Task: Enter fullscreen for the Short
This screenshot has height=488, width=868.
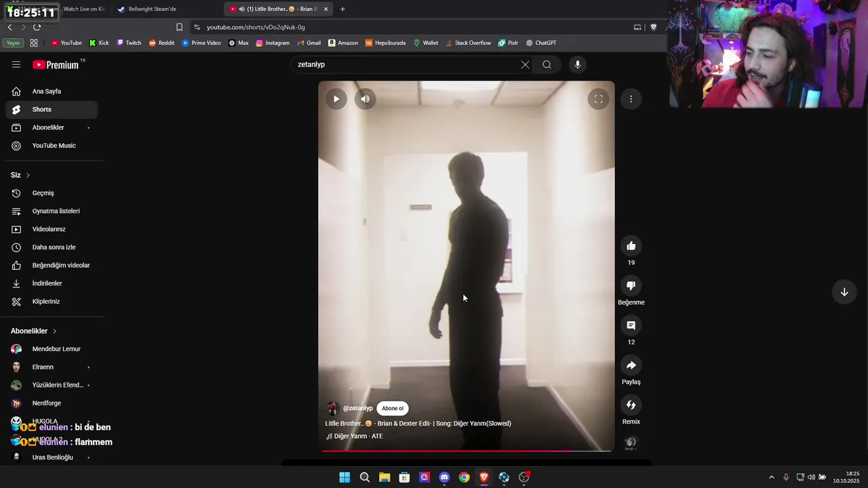Action: pyautogui.click(x=598, y=99)
